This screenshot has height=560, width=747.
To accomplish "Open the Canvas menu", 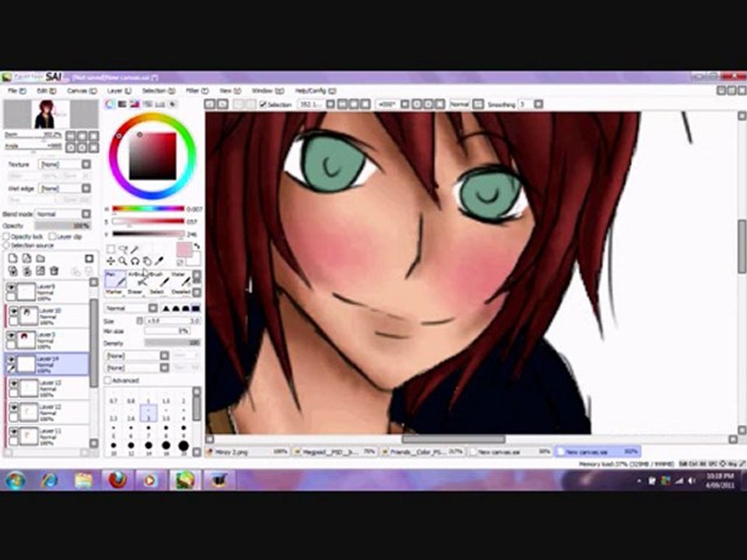I will (x=82, y=90).
